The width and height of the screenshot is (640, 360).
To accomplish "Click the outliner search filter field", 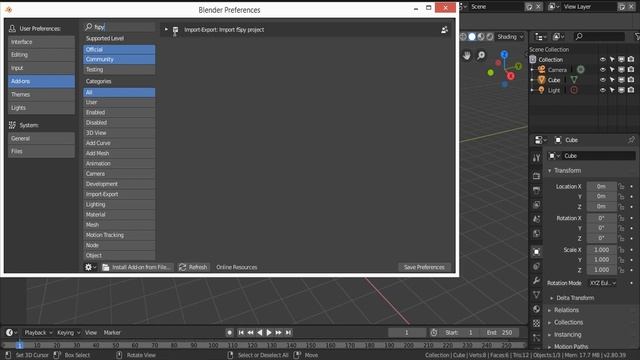I will click(599, 37).
